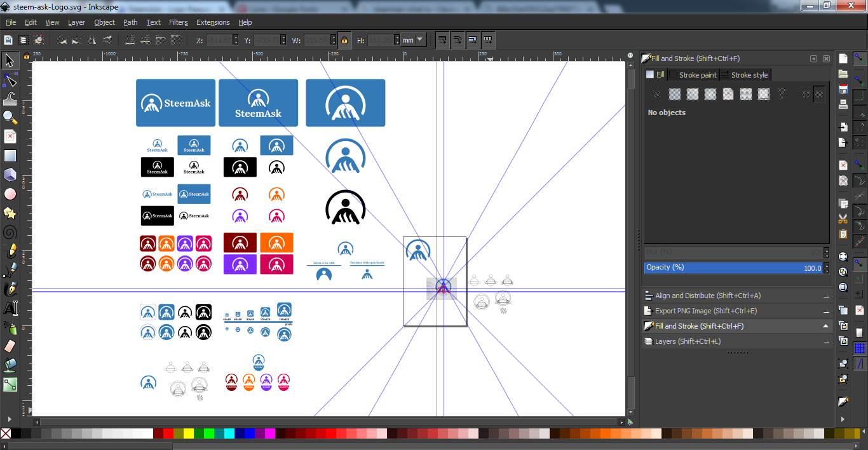Image resolution: width=868 pixels, height=450 pixels.
Task: Toggle snap to guides button
Action: (860, 364)
